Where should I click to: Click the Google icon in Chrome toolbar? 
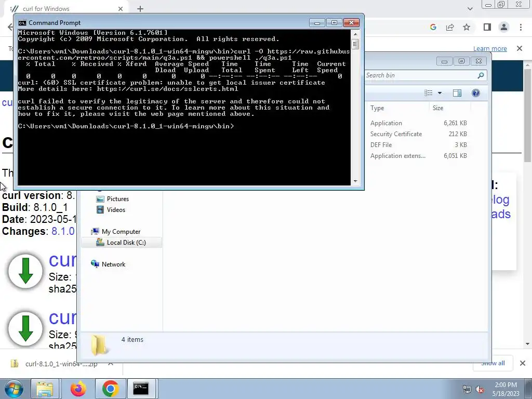tap(433, 27)
